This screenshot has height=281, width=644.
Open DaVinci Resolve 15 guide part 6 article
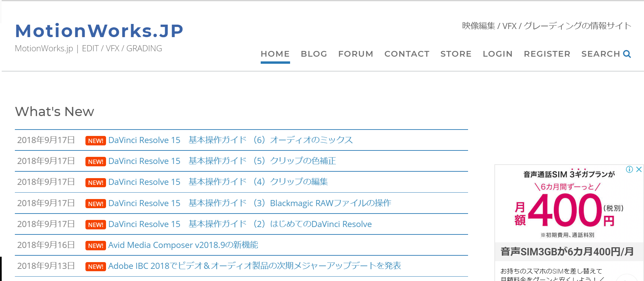click(230, 140)
